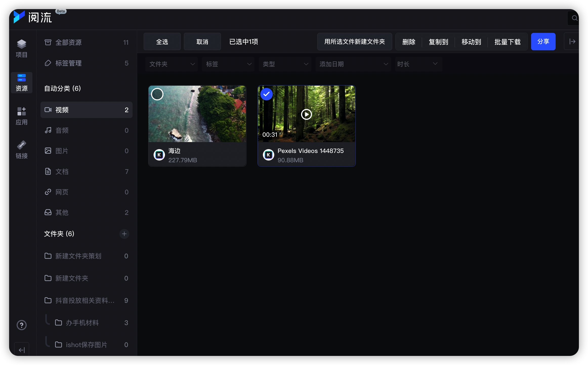Click the 删除 delete button
588x365 pixels.
click(409, 41)
